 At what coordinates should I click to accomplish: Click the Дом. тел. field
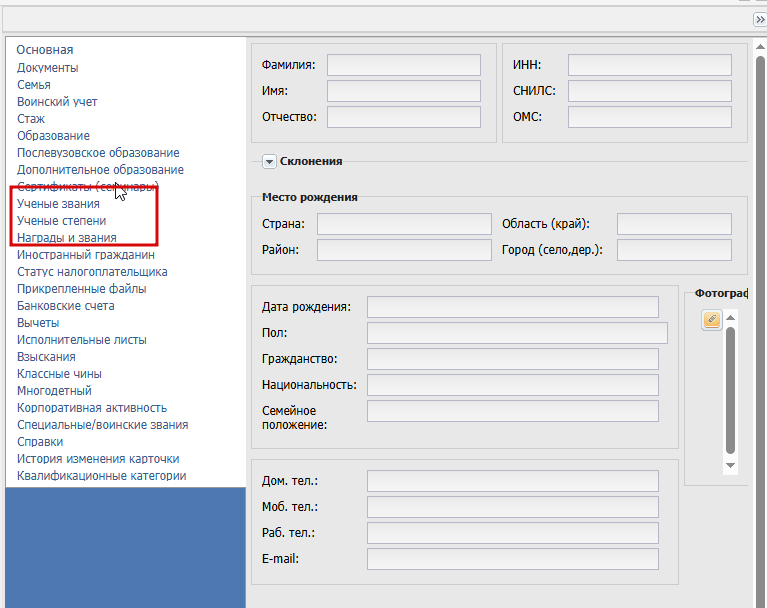coord(513,481)
